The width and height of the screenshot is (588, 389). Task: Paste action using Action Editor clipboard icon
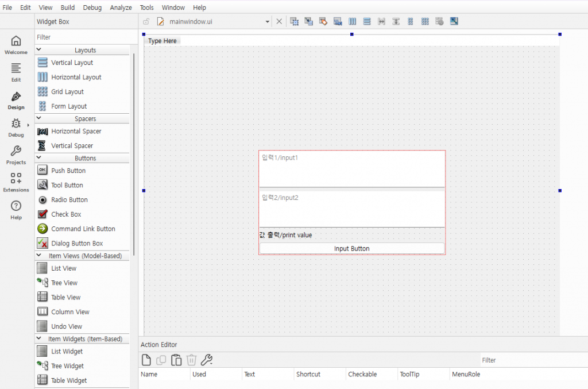tap(177, 360)
